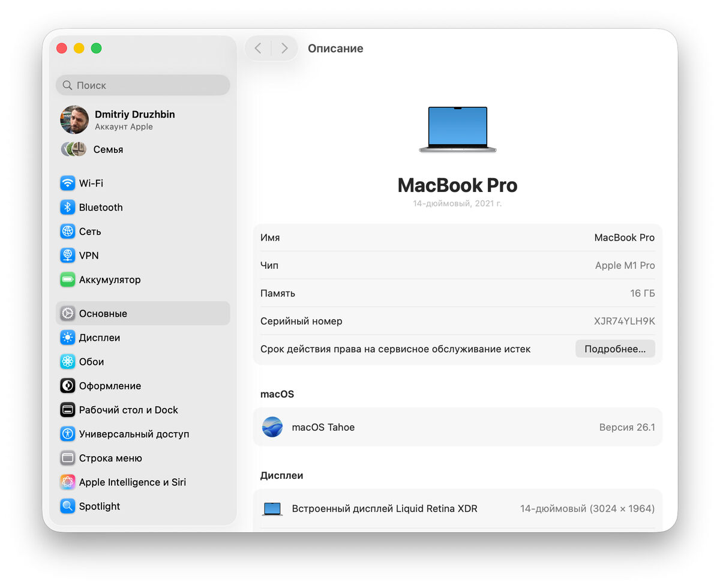This screenshot has width=720, height=588.
Task: Go forward with the right chevron
Action: tap(284, 48)
